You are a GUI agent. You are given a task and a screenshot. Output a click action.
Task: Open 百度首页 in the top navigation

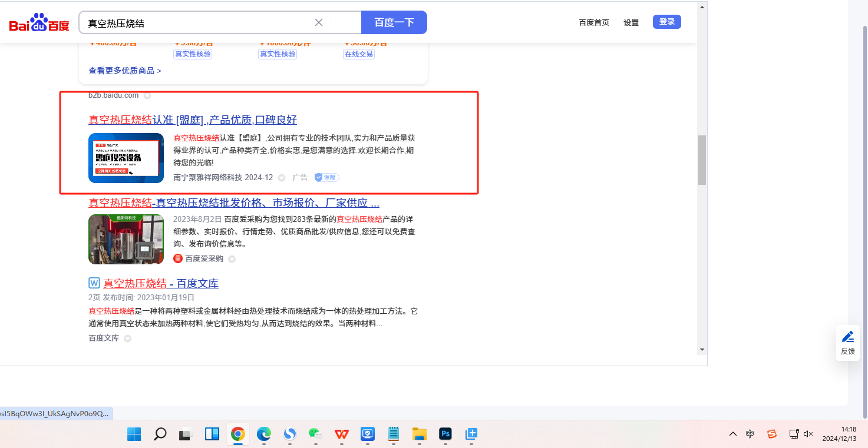tap(593, 22)
